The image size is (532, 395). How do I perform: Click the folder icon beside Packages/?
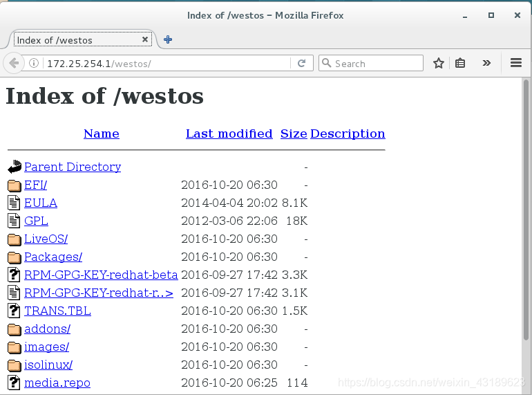tap(15, 257)
